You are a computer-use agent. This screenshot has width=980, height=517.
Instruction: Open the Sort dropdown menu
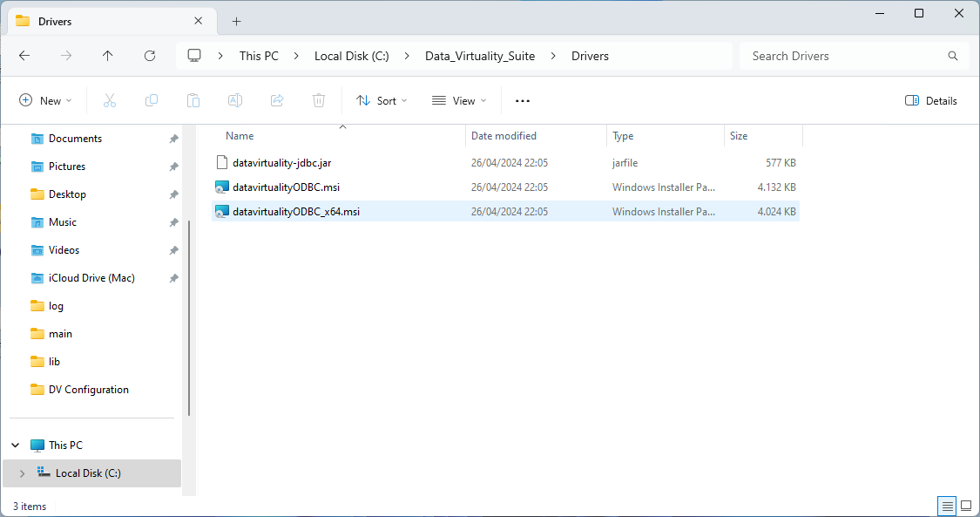click(382, 101)
